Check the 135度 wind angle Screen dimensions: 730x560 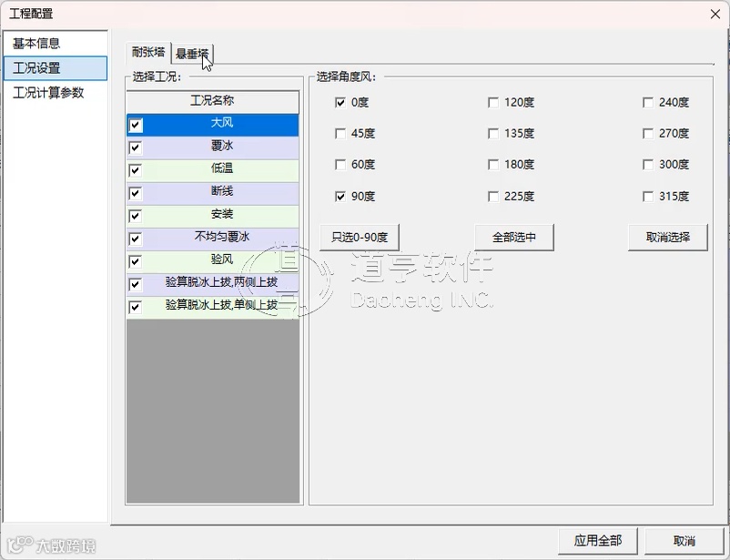click(x=493, y=134)
